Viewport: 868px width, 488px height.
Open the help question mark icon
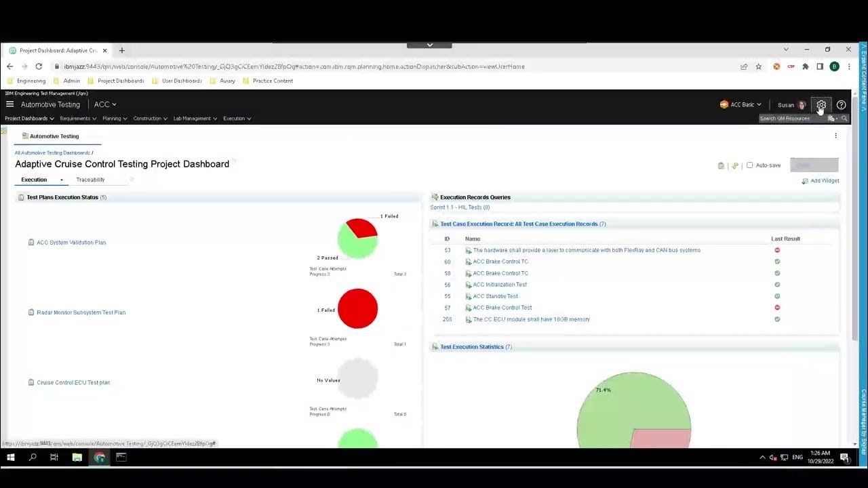coord(841,105)
